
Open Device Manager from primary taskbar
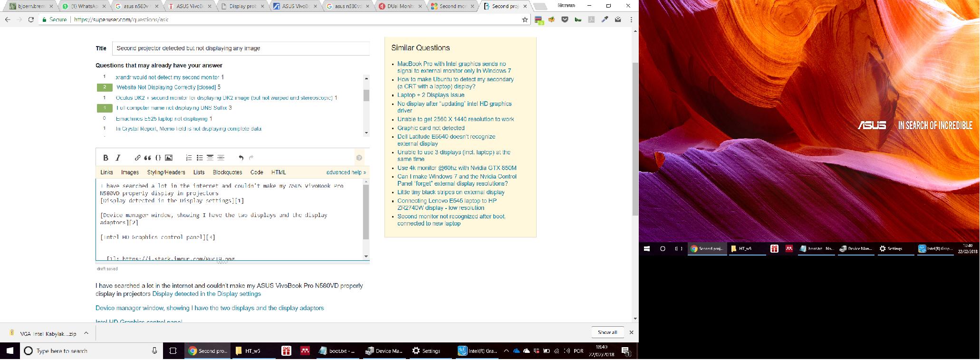tap(384, 351)
